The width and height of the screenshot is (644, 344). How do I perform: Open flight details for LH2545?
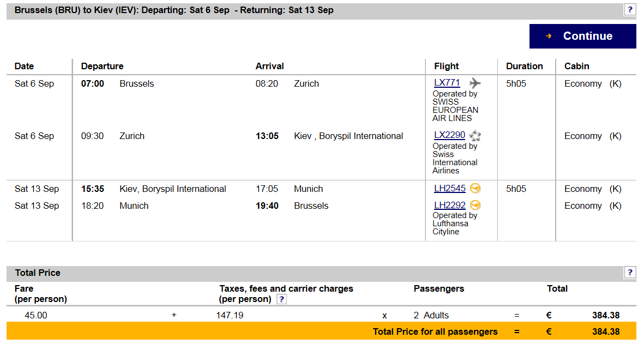click(x=450, y=189)
